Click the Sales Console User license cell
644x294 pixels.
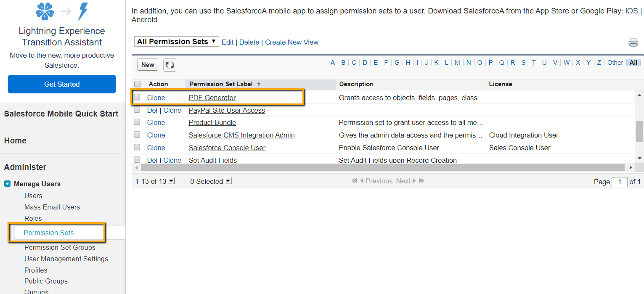tap(519, 148)
